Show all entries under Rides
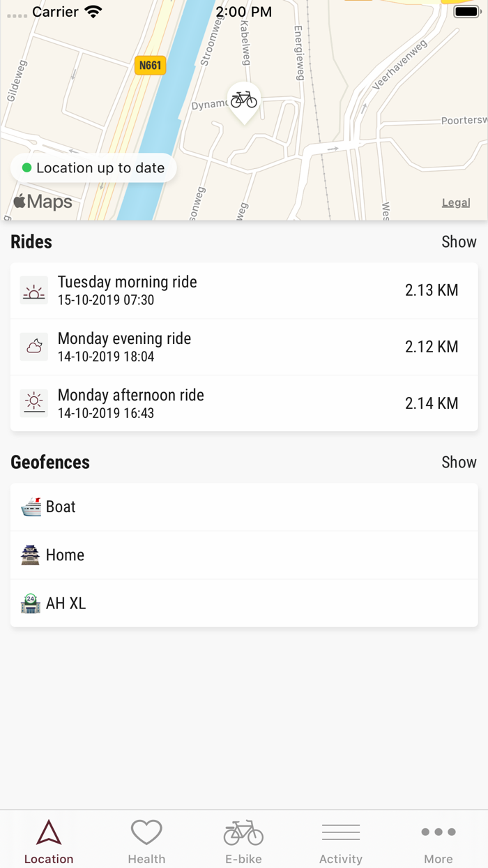 (459, 241)
